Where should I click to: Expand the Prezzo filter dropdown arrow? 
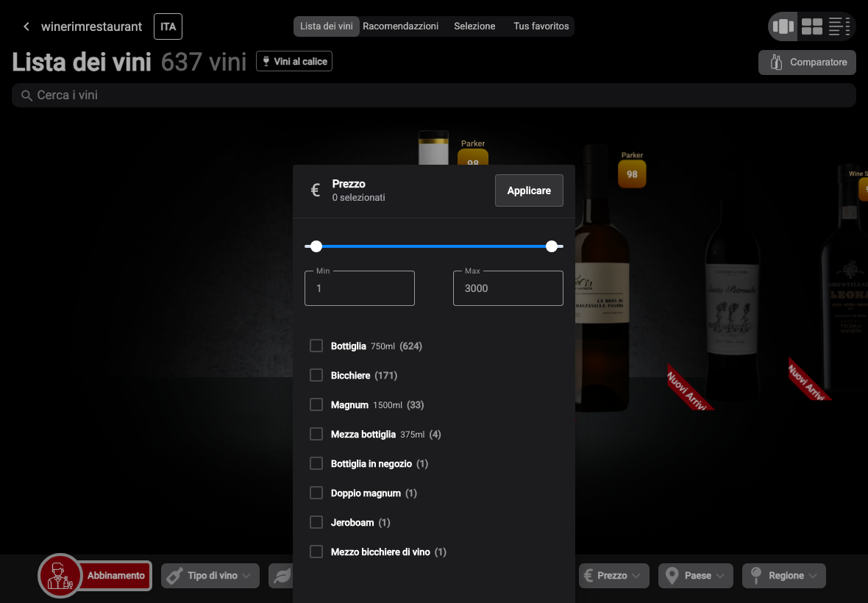(636, 576)
